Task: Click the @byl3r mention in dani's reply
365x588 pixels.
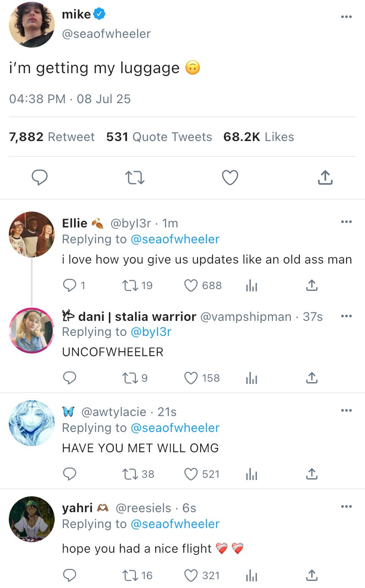Action: (x=151, y=331)
